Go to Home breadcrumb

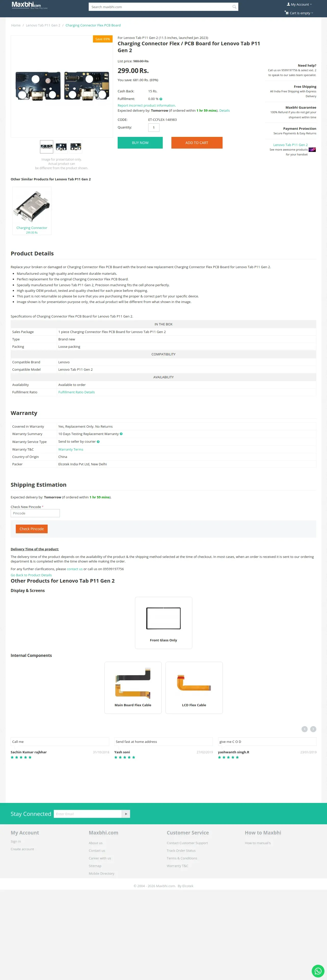pos(16,25)
